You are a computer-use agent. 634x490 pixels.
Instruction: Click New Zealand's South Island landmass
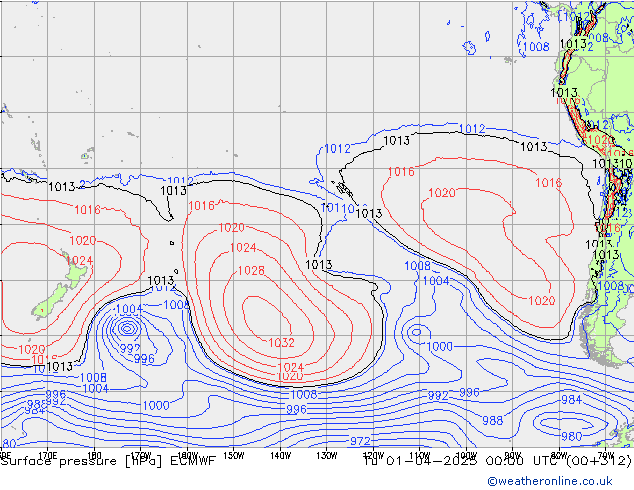point(51,301)
